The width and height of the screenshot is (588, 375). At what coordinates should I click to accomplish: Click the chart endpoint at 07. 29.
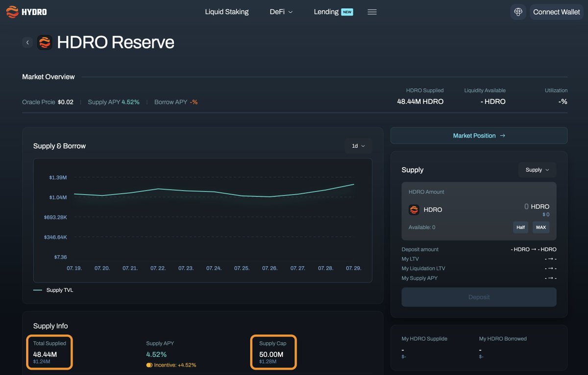coord(353,185)
